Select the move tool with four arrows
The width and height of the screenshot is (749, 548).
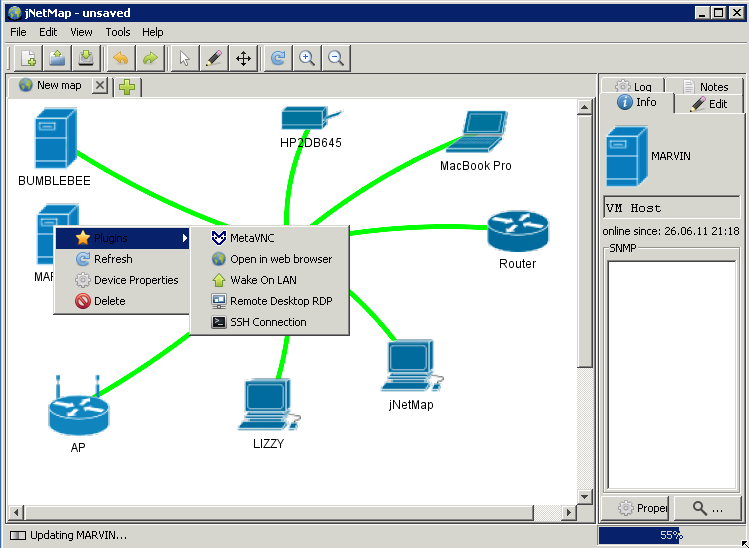point(243,59)
